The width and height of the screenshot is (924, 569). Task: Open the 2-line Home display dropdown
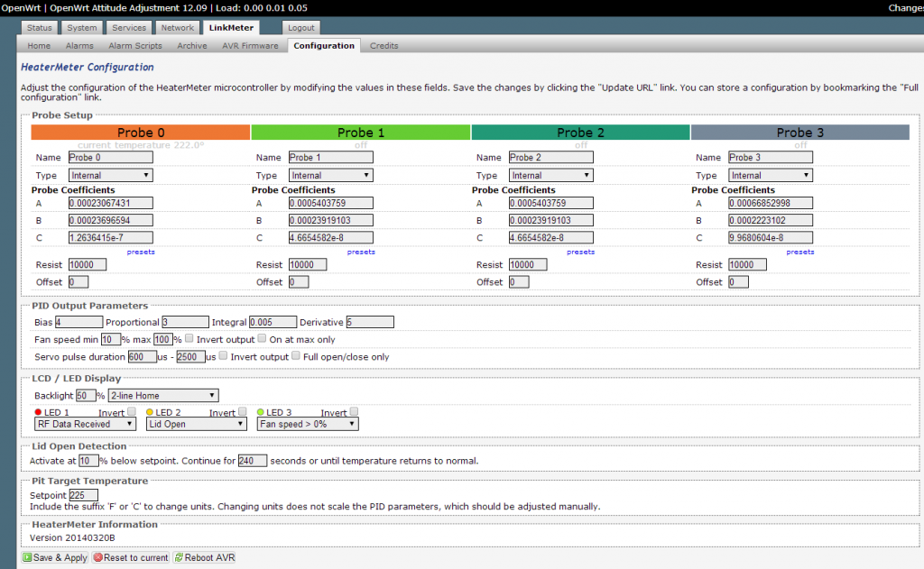(x=163, y=395)
